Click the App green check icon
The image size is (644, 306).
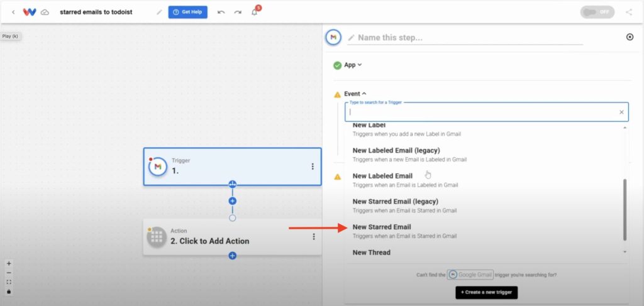338,65
